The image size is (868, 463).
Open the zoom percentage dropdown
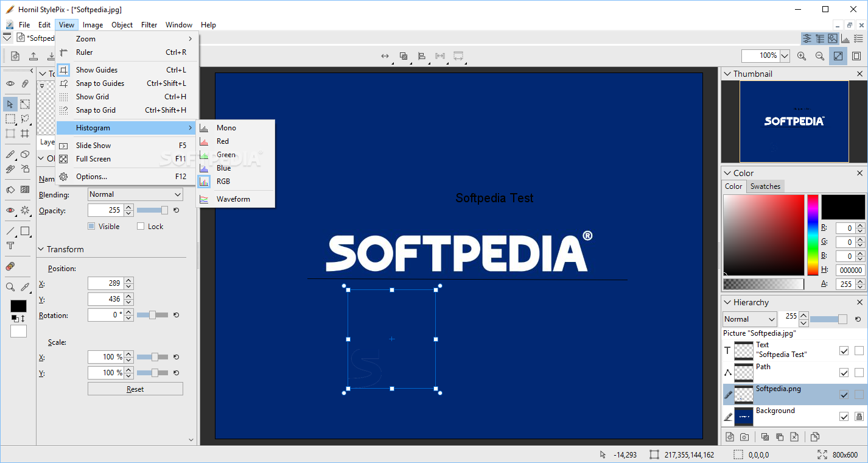785,55
